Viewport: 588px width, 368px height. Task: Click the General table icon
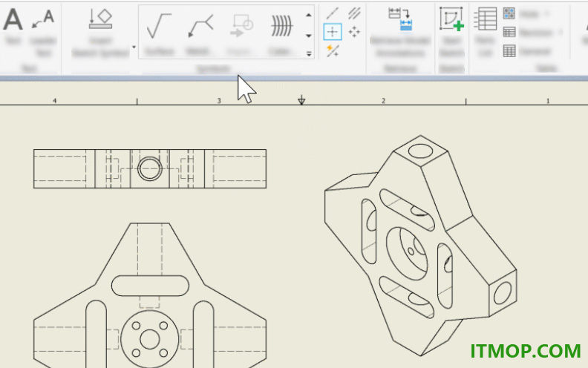pos(509,50)
